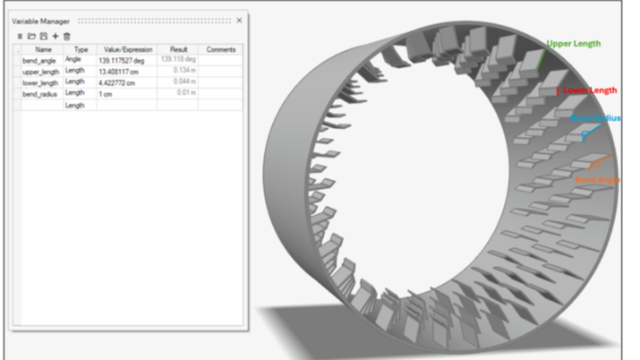
Task: Delete variable using the trash icon
Action: pyautogui.click(x=67, y=36)
